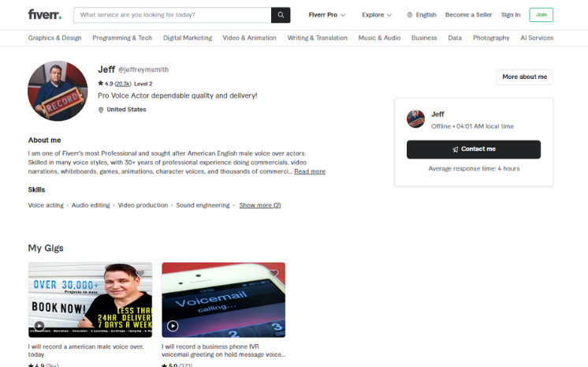Screen dimensions: 588x367
Task: Favorite the Voicemail gig heart icon
Action: coord(274,273)
